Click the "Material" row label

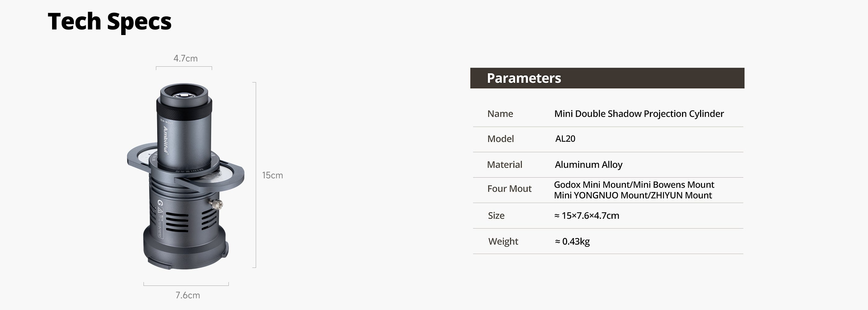point(504,165)
